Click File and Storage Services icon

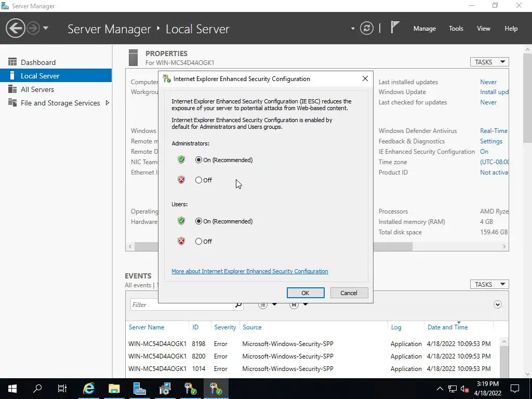pyautogui.click(x=12, y=102)
